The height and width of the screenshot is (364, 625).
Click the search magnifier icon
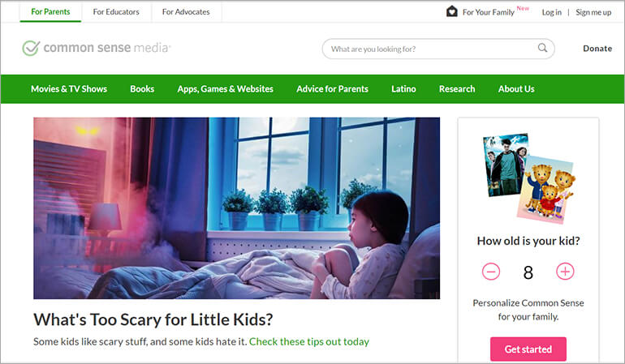(x=542, y=48)
